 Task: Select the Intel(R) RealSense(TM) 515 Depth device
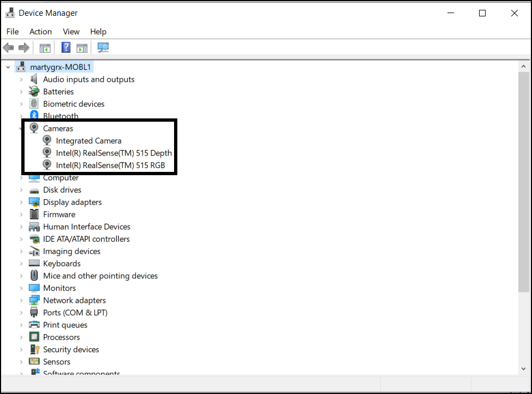coord(113,153)
